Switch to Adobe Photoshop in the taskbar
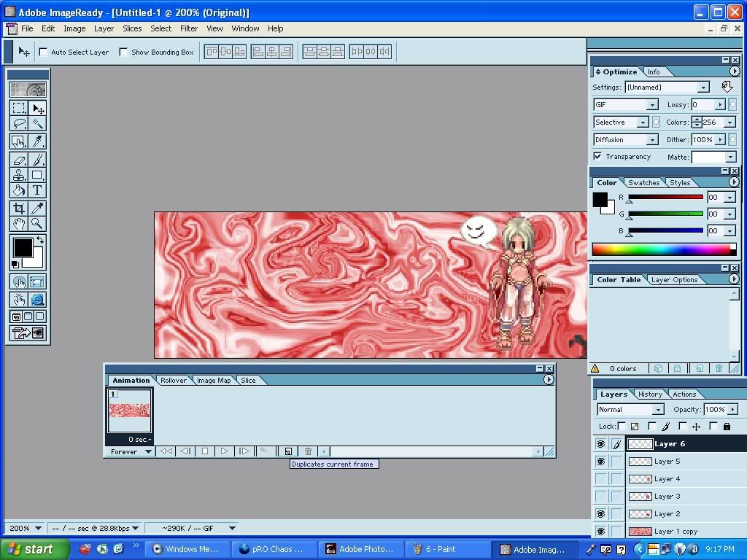The width and height of the screenshot is (747, 560). click(x=360, y=549)
